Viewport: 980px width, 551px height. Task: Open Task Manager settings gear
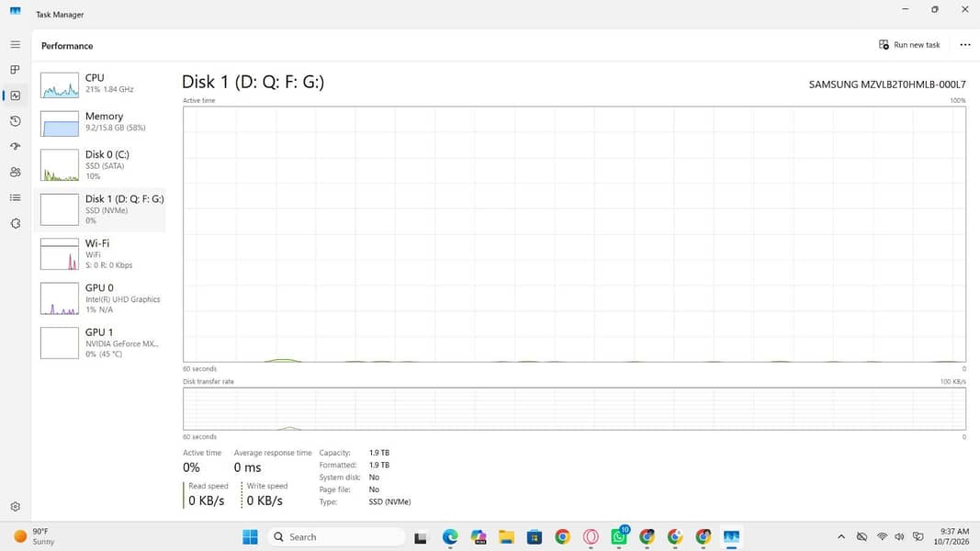click(x=15, y=507)
